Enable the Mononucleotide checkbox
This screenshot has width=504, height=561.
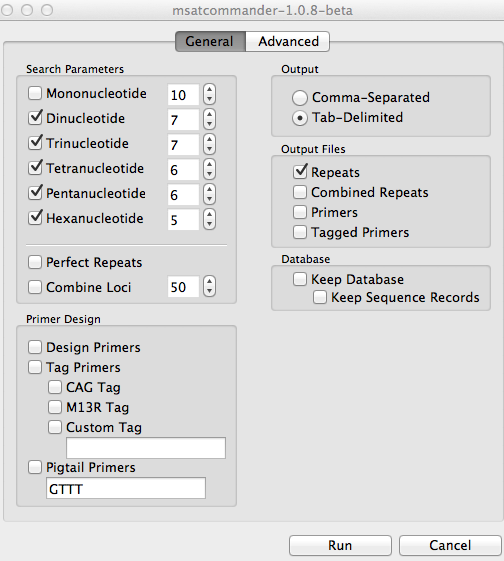point(35,93)
